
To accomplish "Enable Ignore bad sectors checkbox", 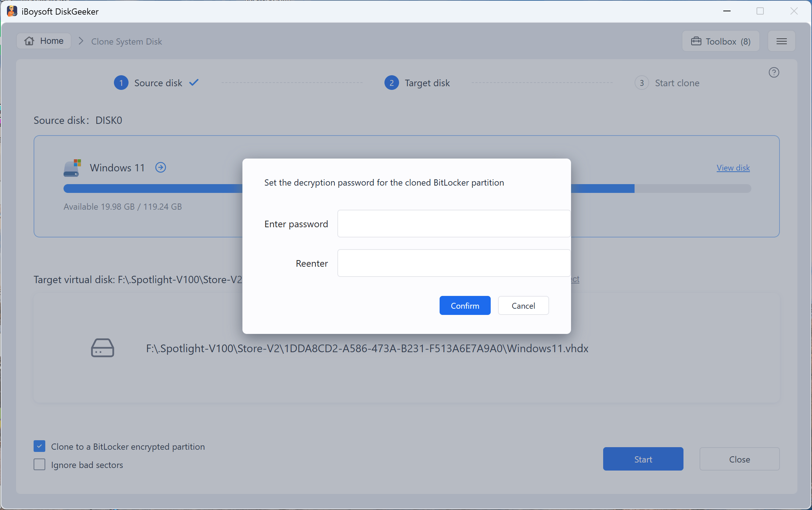I will (39, 464).
